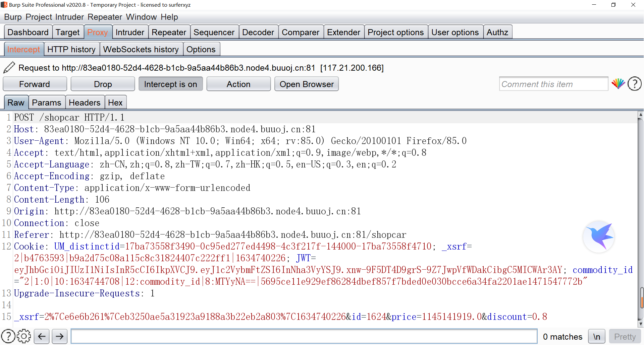644x345 pixels.
Task: Click the 0 matches search result label
Action: pos(562,337)
